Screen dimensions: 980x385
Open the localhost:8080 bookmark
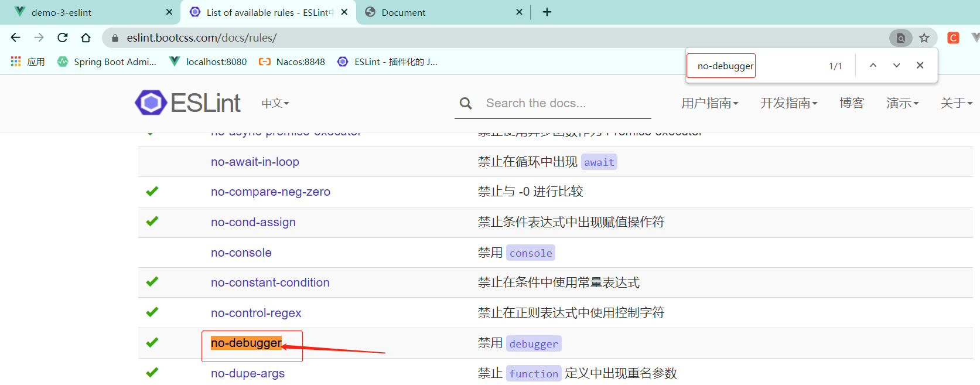(208, 62)
